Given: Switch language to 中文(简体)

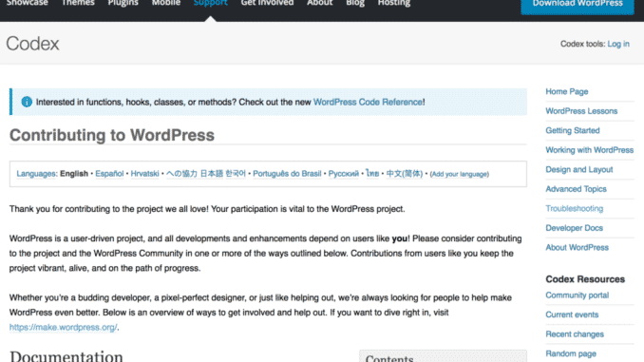Looking at the screenshot, I should click(x=404, y=174).
